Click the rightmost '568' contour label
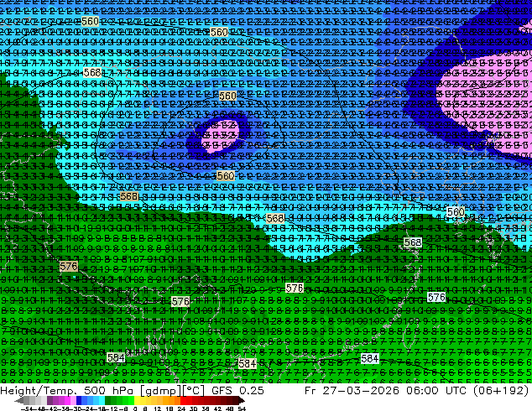This screenshot has height=411, width=532. [x=413, y=242]
